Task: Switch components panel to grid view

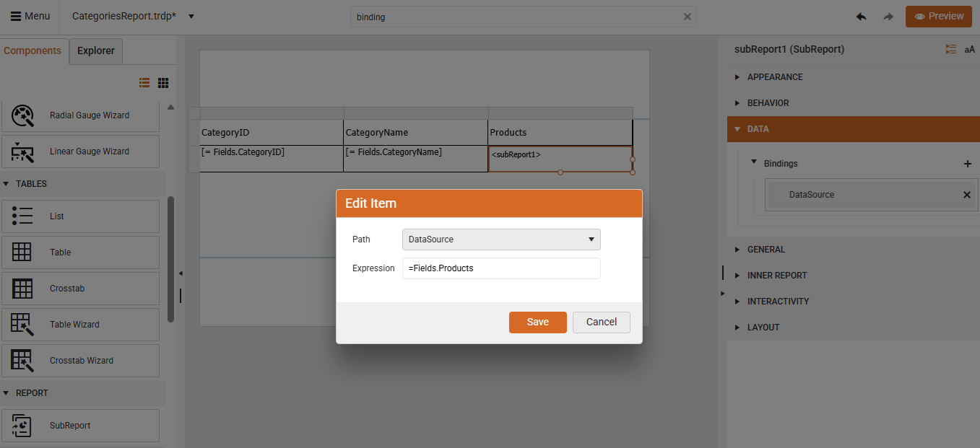Action: pos(163,82)
